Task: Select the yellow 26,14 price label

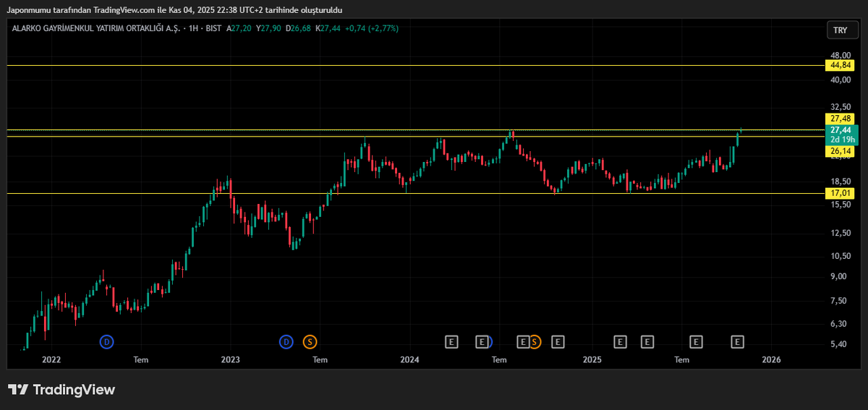Action: click(x=840, y=151)
